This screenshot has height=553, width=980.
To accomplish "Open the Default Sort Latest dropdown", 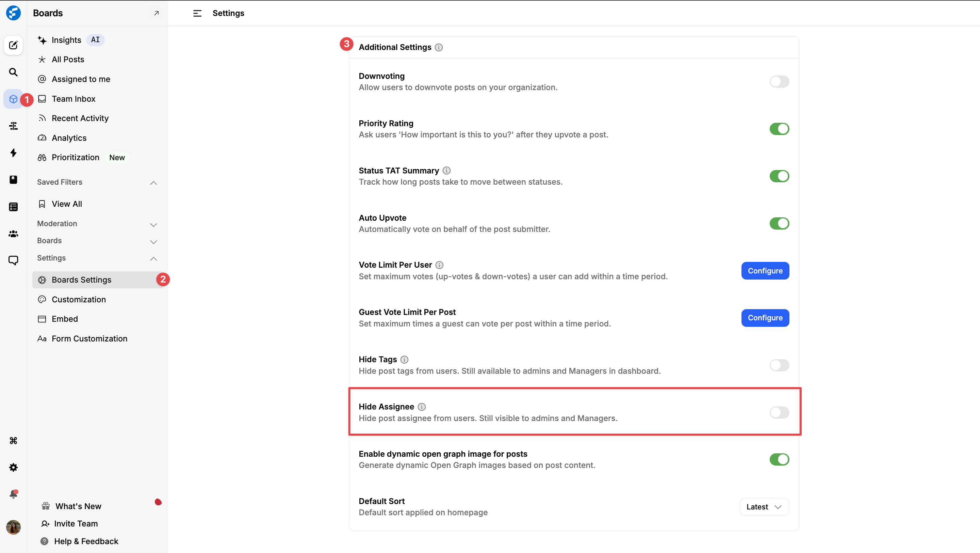I will [x=764, y=507].
